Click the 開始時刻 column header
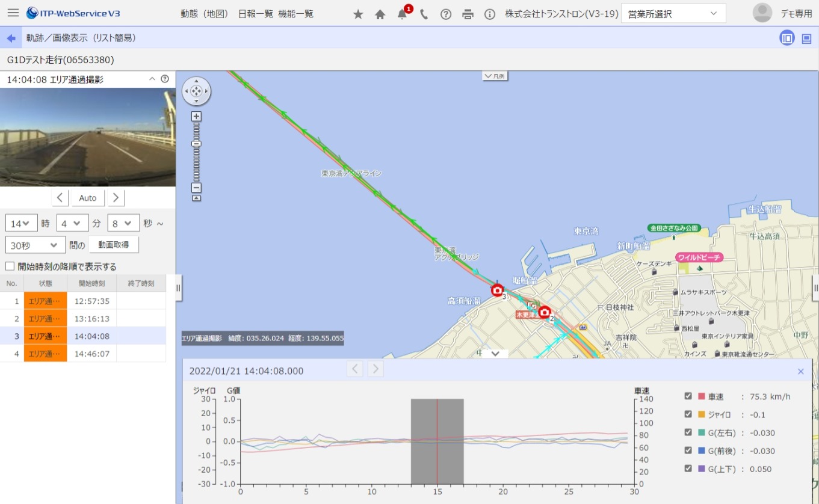The height and width of the screenshot is (504, 819). click(91, 283)
